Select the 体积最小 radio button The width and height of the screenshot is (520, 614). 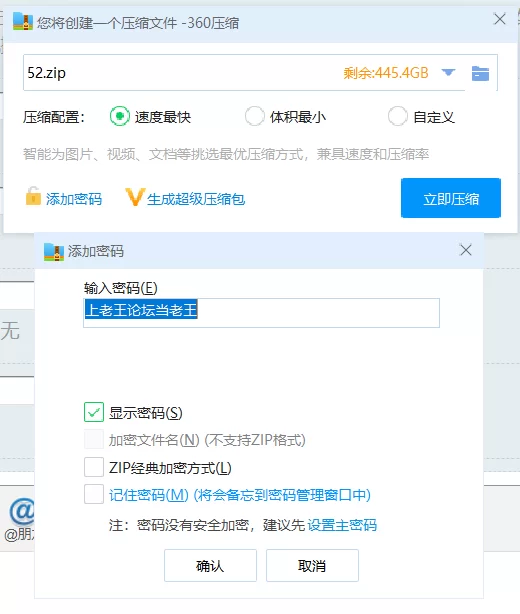pyautogui.click(x=255, y=116)
